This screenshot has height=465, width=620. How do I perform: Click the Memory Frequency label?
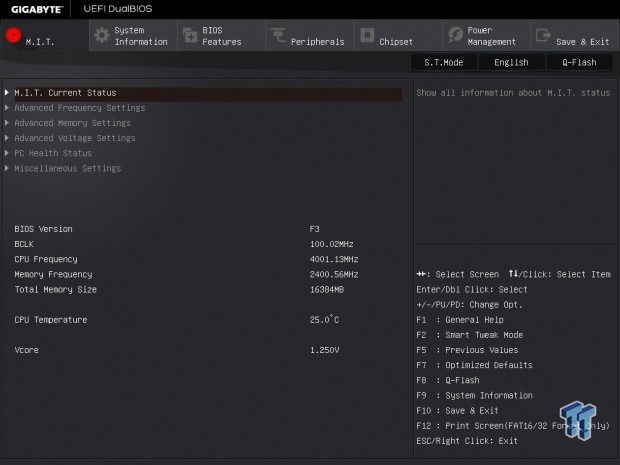pyautogui.click(x=53, y=274)
